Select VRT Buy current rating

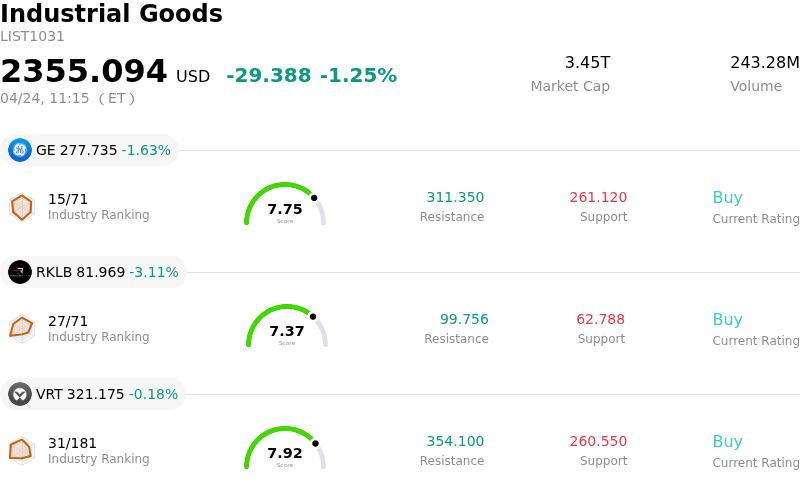pyautogui.click(x=727, y=442)
